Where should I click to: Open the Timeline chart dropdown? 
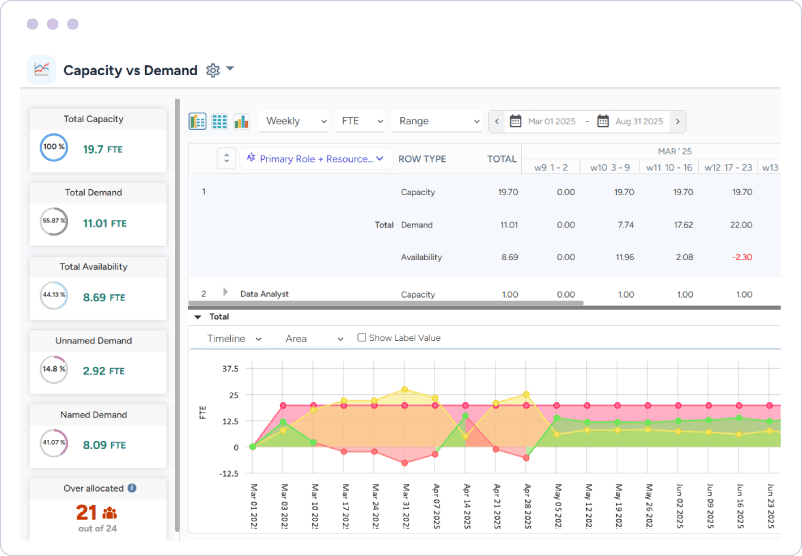tap(234, 339)
